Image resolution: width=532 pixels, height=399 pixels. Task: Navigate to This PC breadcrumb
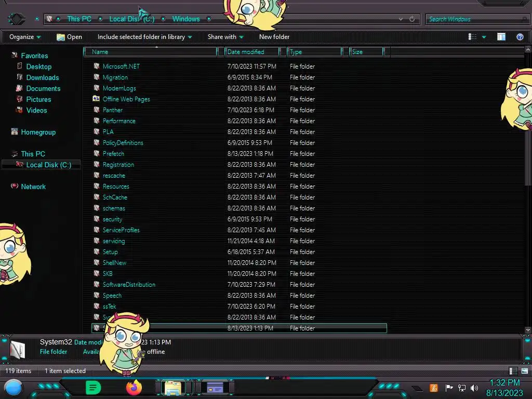coord(79,19)
